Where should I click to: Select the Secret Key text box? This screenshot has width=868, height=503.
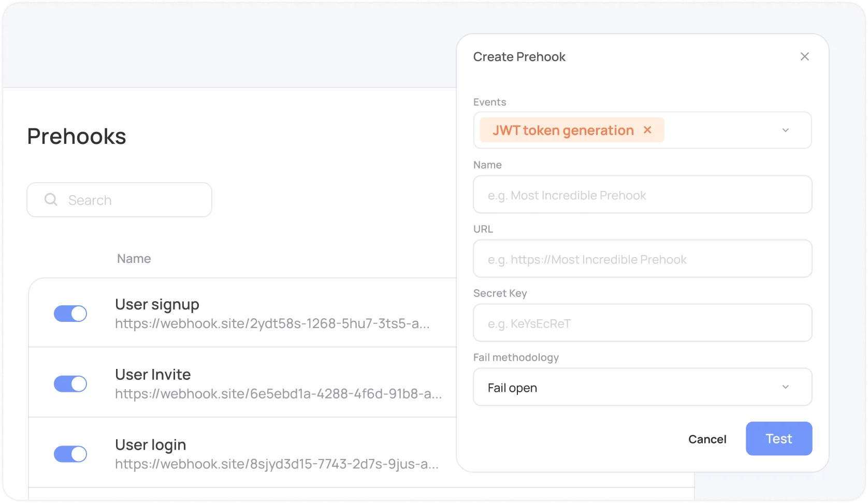click(642, 323)
